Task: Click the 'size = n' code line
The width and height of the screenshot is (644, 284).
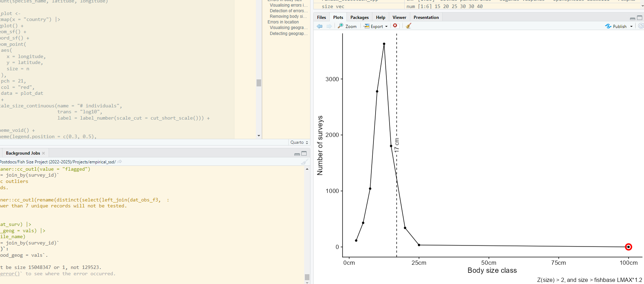Action: 18,69
